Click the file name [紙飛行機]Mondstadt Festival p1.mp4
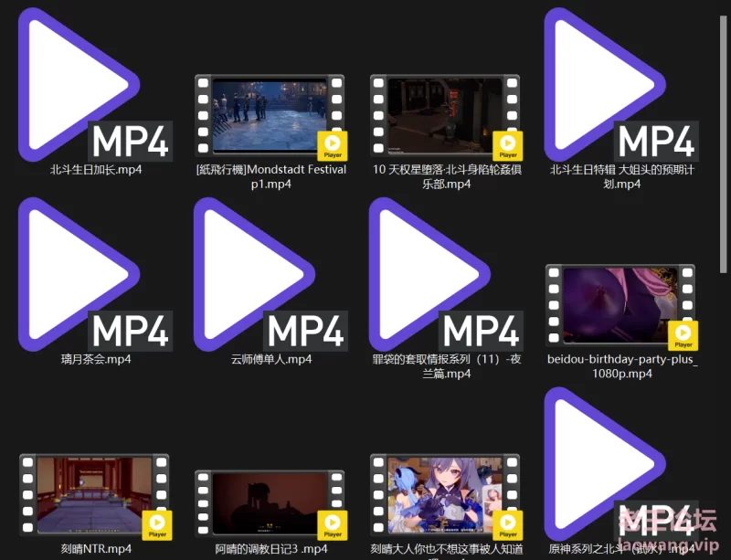Viewport: 731px width, 560px height. coord(270,176)
